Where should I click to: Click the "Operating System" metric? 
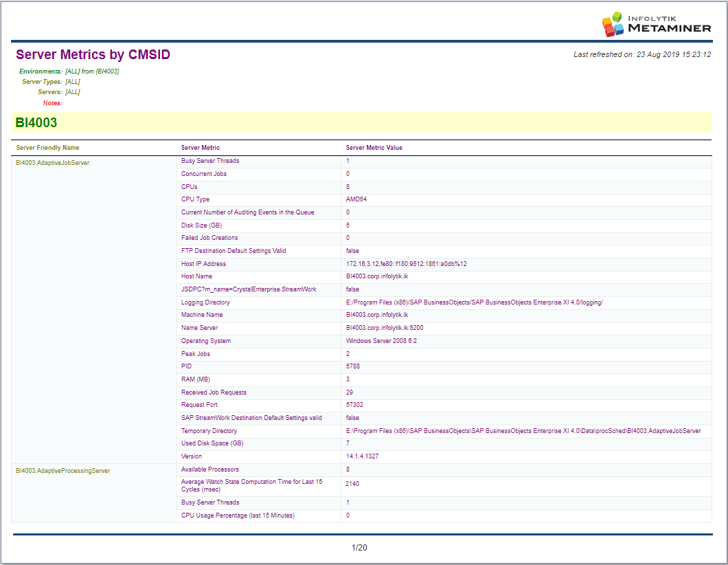[206, 341]
